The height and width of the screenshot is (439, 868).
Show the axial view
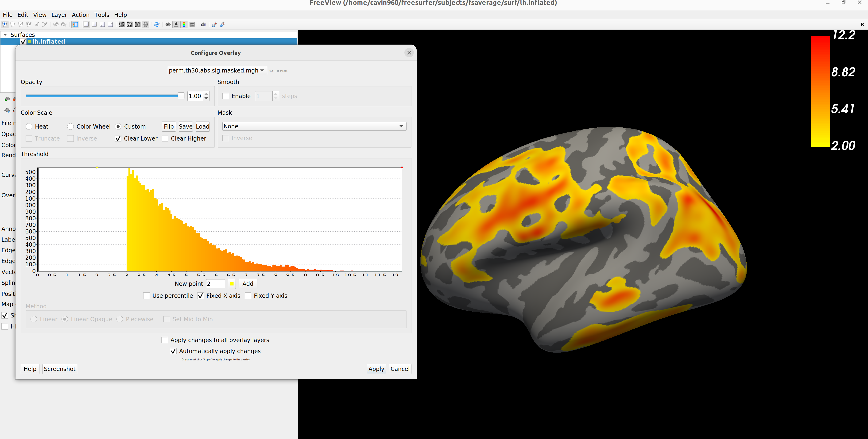137,24
